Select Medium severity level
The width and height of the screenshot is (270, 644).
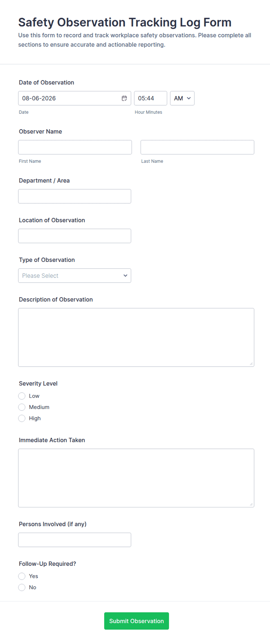pyautogui.click(x=22, y=407)
